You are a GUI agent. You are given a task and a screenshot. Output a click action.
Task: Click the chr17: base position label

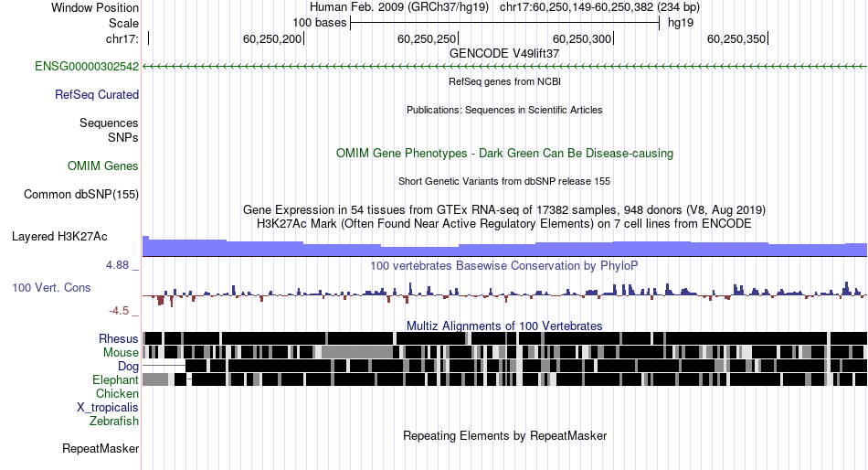[122, 38]
